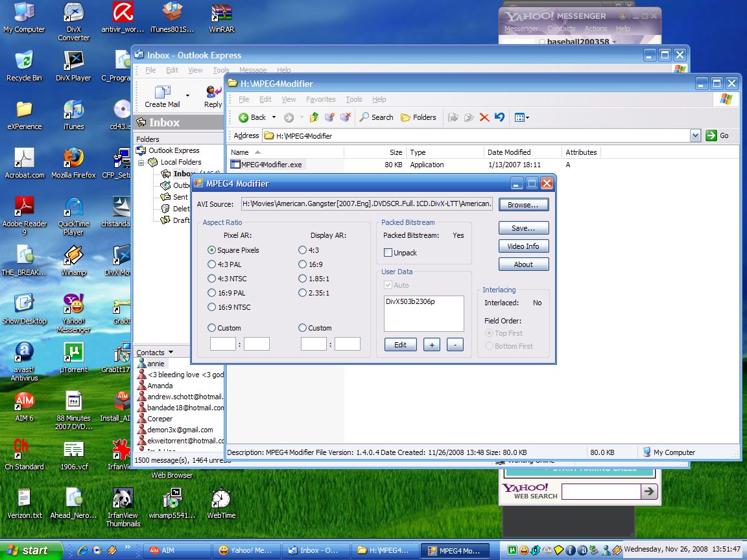Click the Copy To icon in explorer toolbar
This screenshot has width=747, height=560.
[x=469, y=117]
